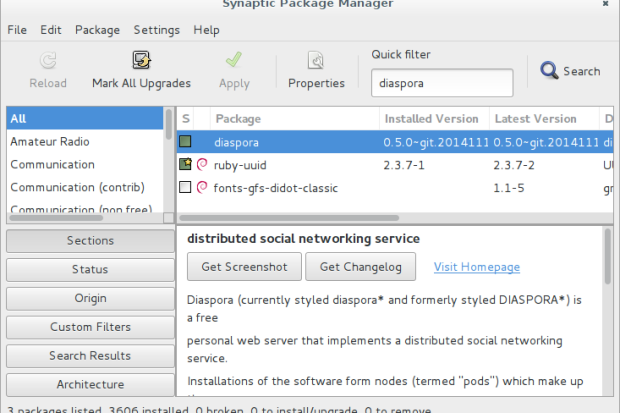Sort by the S status column header
620x413 pixels.
[186, 119]
